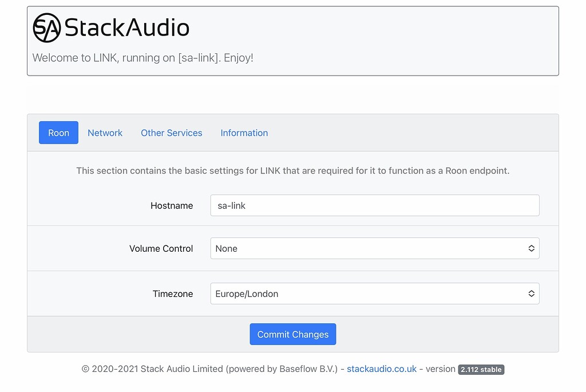Image resolution: width=586 pixels, height=392 pixels.
Task: Select the active Roon tab
Action: [58, 132]
